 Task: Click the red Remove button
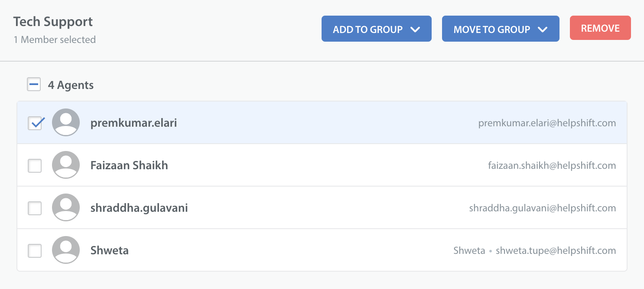tap(600, 28)
